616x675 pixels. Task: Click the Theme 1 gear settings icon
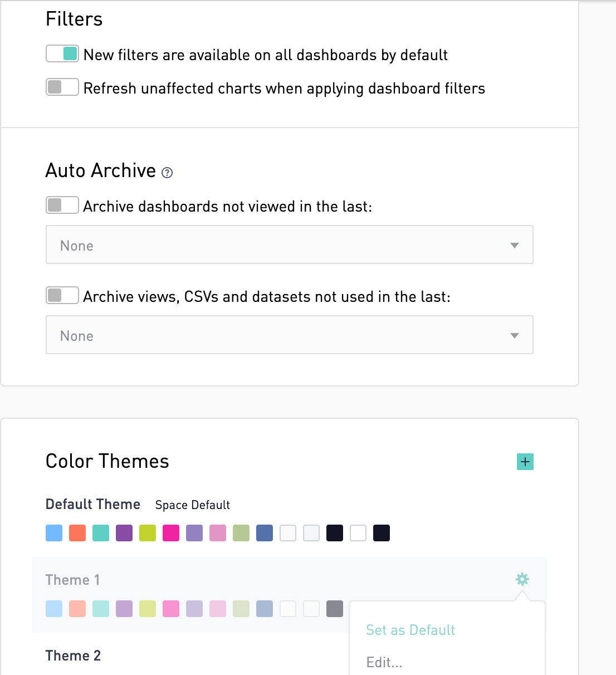[x=522, y=579]
